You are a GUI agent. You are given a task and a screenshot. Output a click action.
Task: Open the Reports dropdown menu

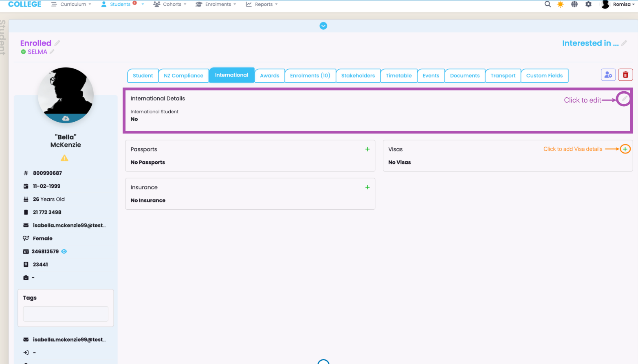(x=262, y=4)
